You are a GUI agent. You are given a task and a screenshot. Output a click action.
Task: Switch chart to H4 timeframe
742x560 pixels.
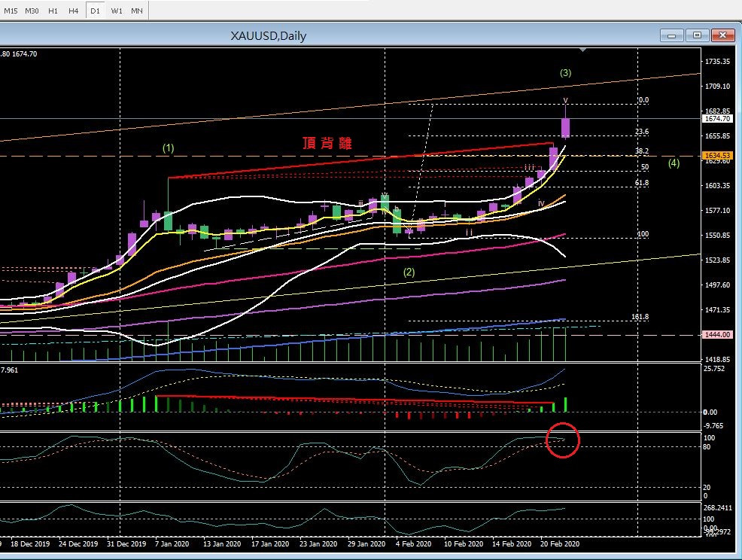coord(73,11)
